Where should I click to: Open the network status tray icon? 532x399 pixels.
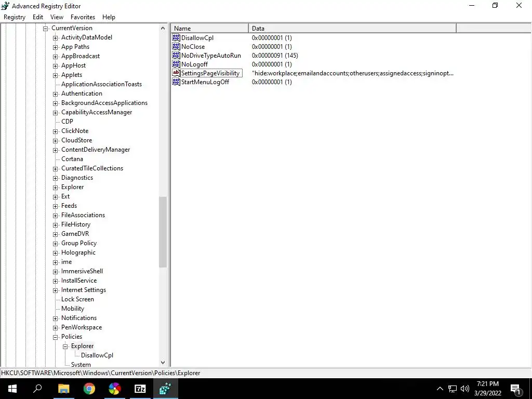coord(453,389)
